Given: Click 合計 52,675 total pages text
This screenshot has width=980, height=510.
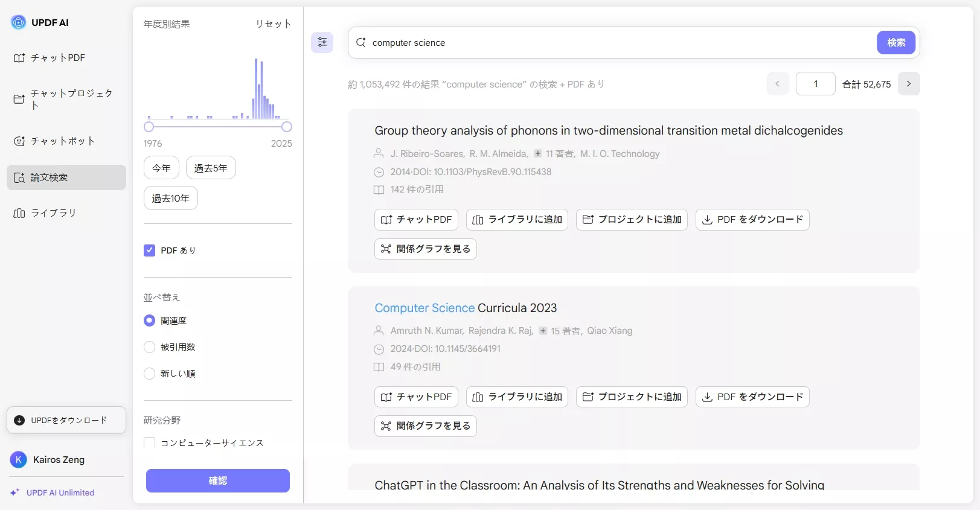Looking at the screenshot, I should [866, 84].
